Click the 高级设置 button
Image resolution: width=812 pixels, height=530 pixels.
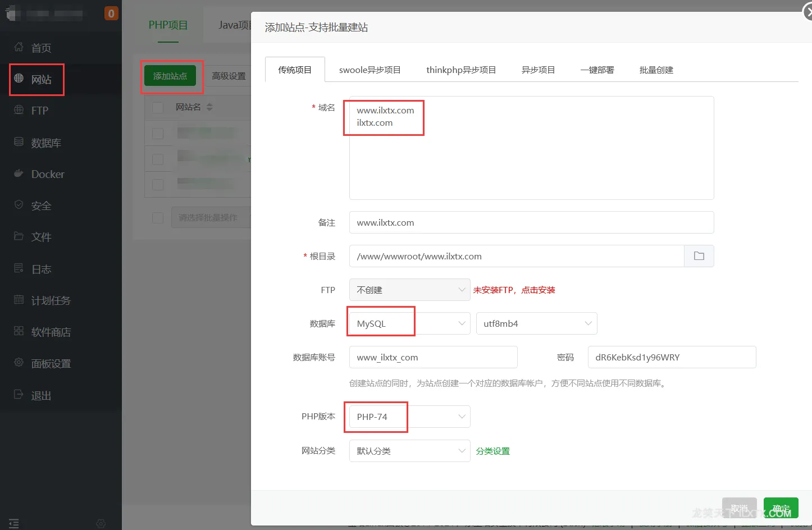[229, 76]
